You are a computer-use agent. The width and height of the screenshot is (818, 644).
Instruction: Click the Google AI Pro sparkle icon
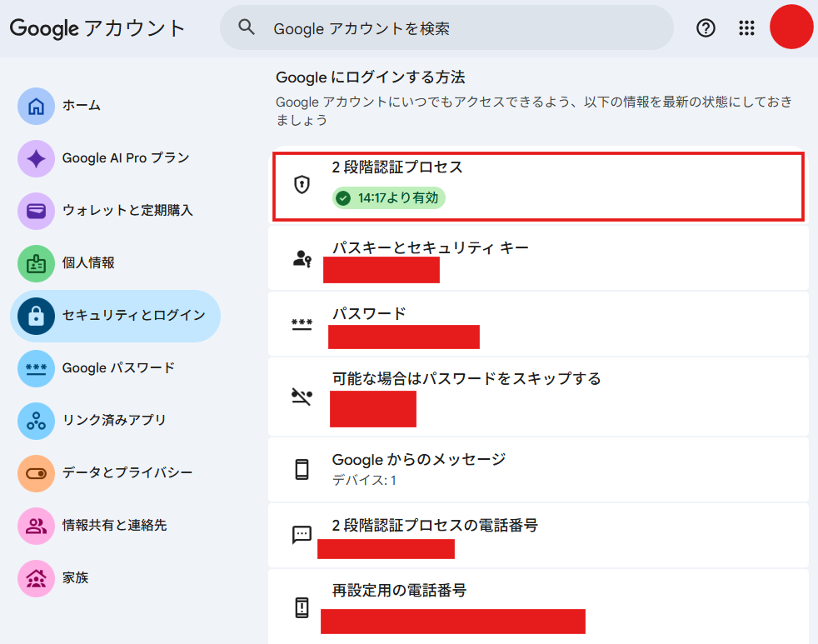36,158
